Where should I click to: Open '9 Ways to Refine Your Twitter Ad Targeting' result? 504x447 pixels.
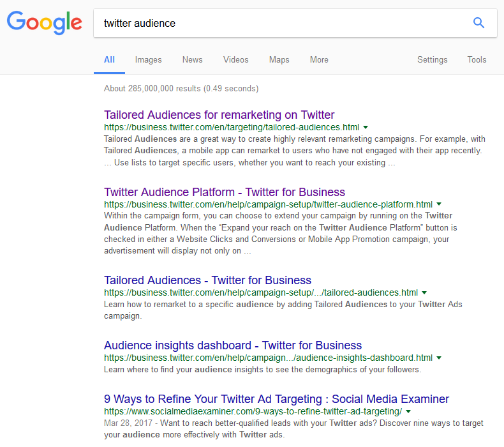pyautogui.click(x=276, y=399)
